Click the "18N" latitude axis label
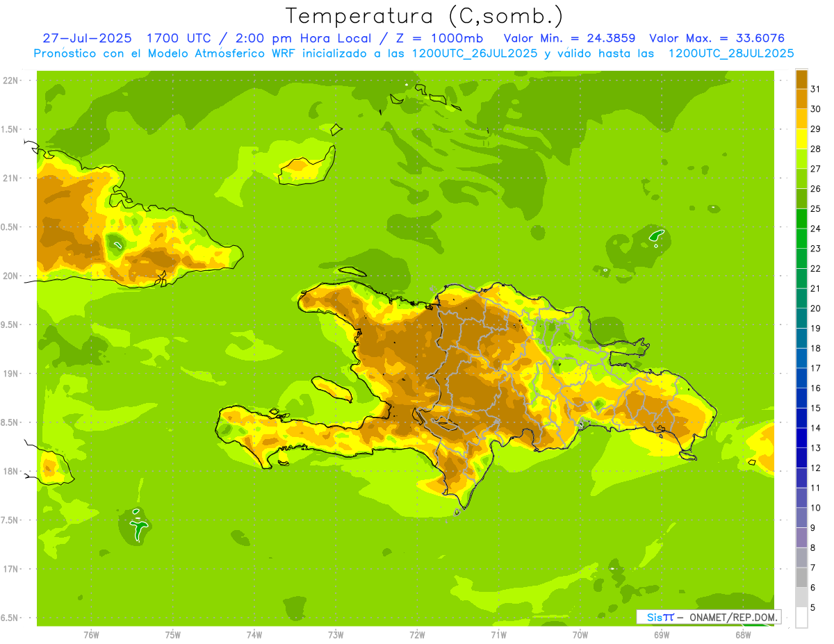Viewport: 834px width, 644px height. (10, 471)
